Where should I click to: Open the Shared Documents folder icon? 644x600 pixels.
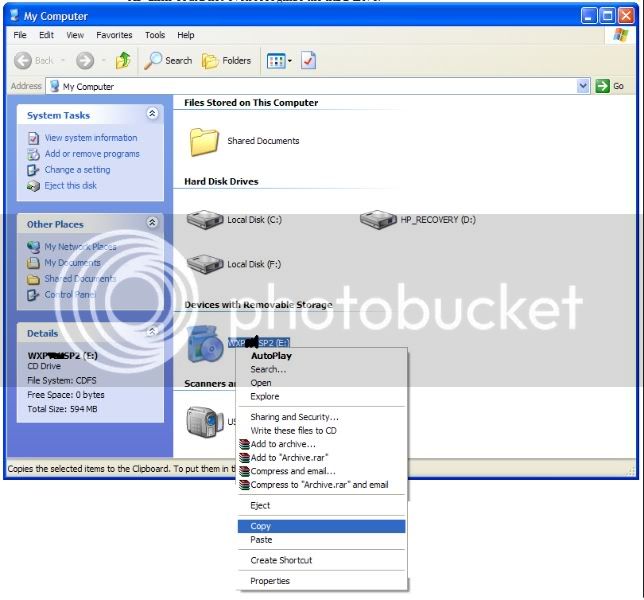(205, 142)
